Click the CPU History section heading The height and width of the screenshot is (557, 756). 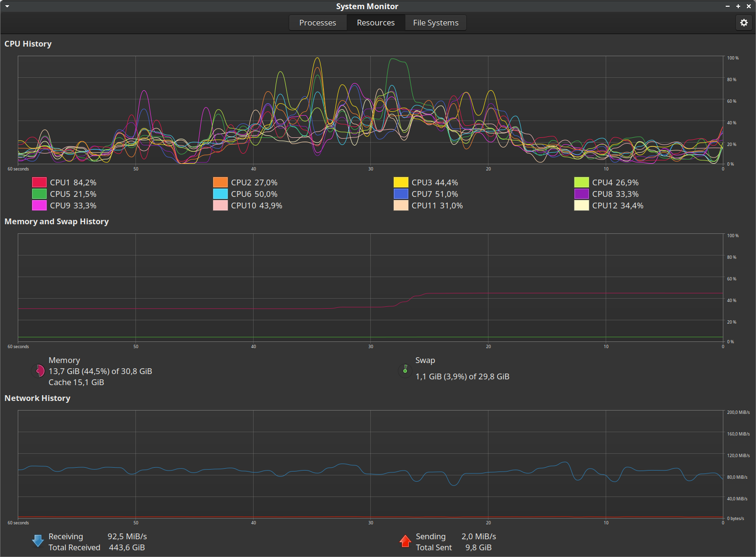28,44
